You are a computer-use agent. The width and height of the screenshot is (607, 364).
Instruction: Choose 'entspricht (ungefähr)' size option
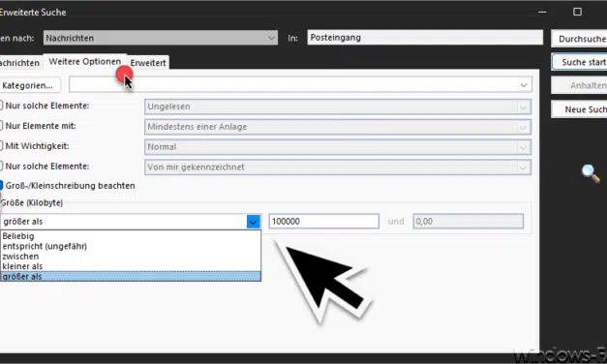pos(131,246)
